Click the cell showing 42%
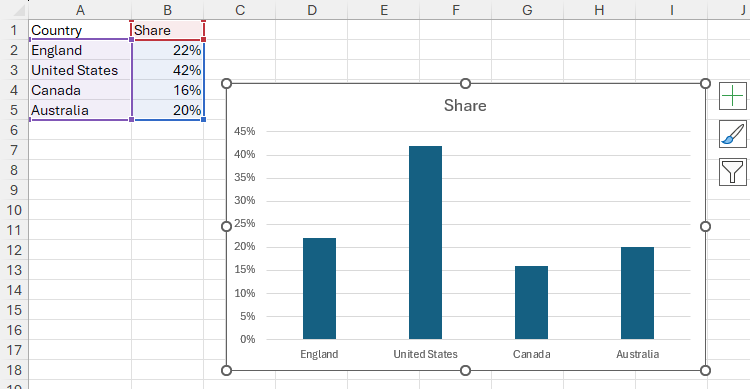 (x=167, y=70)
